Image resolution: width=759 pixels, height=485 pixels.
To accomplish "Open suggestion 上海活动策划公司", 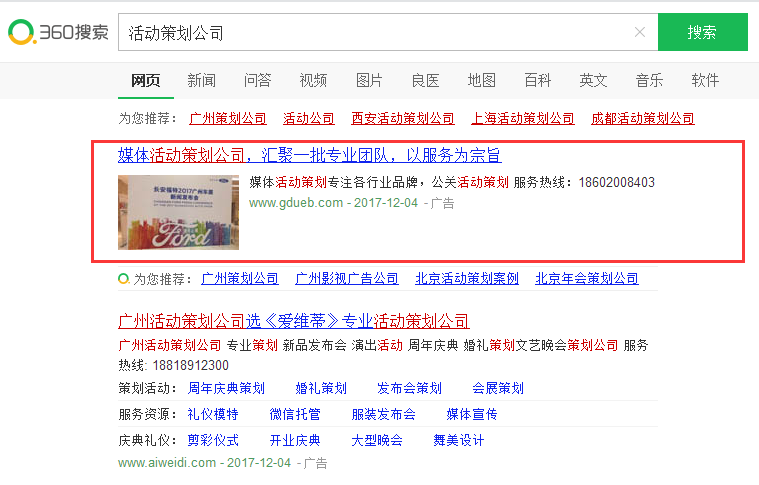I will [523, 119].
